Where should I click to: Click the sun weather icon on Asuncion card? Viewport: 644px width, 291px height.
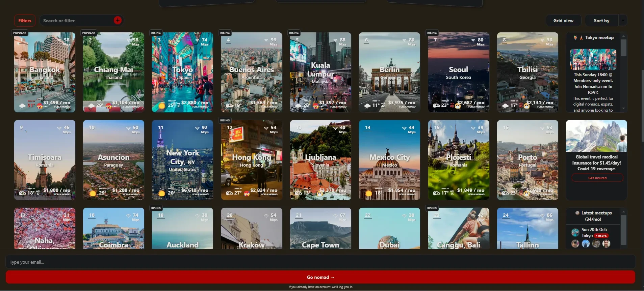(93, 193)
